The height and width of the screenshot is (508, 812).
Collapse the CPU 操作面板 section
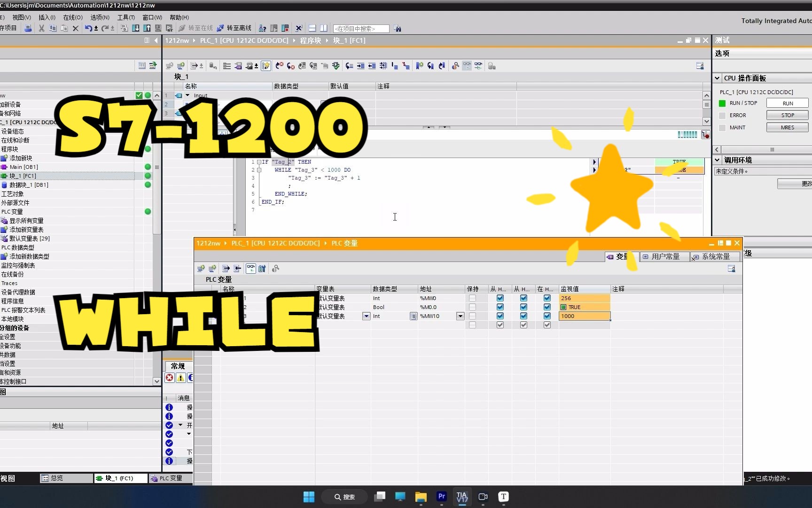[x=717, y=78]
